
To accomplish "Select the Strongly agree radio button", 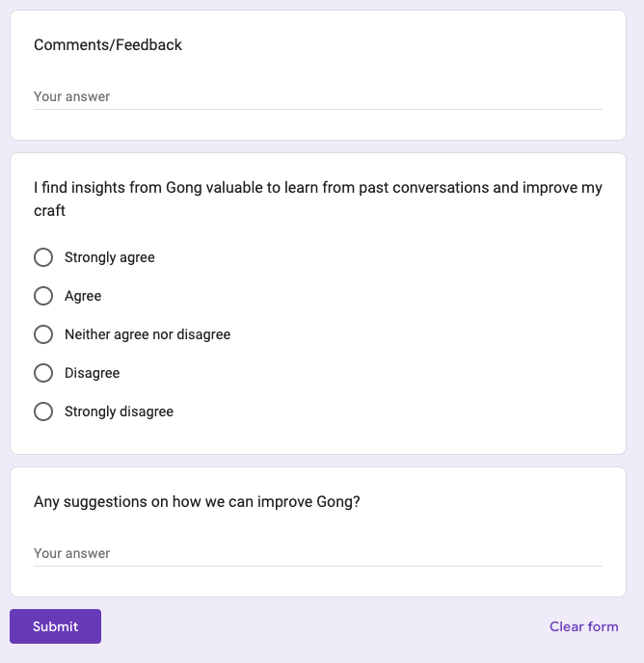I will [x=43, y=257].
